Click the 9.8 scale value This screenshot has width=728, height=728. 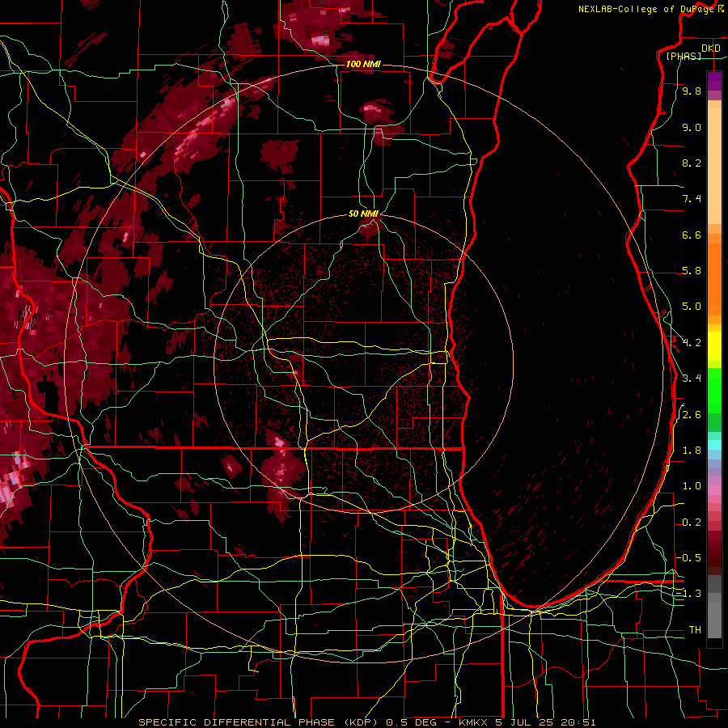pos(692,91)
